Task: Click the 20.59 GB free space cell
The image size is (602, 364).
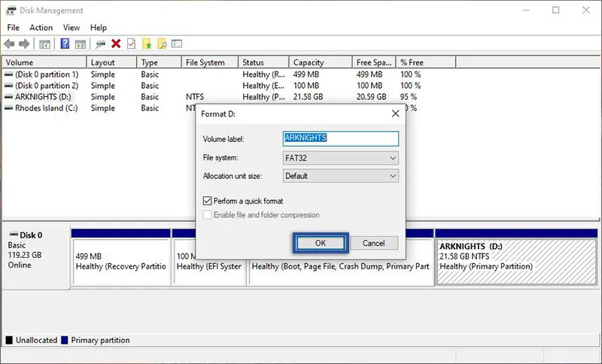Action: (371, 97)
